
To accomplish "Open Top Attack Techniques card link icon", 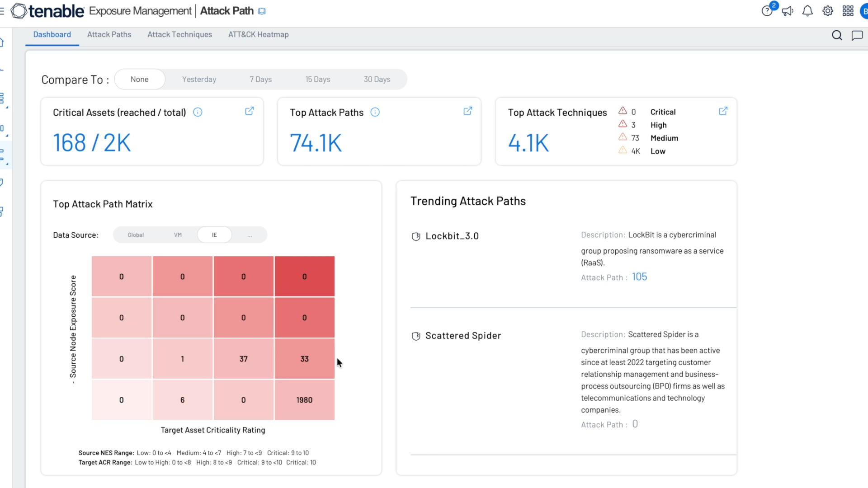I will [x=723, y=111].
